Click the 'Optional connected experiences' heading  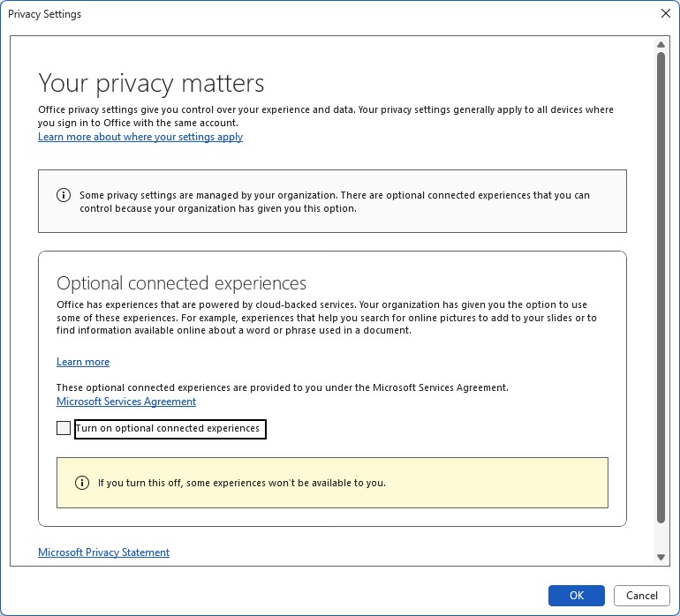(x=181, y=283)
